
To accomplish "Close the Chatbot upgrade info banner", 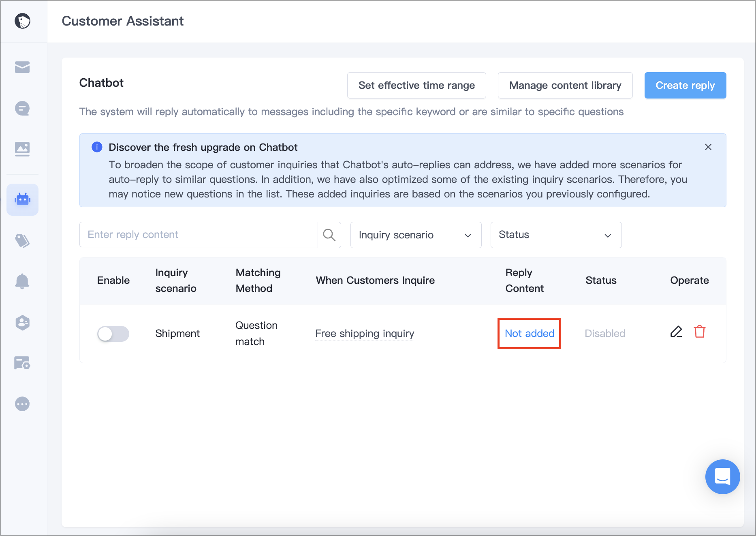I will coord(708,147).
